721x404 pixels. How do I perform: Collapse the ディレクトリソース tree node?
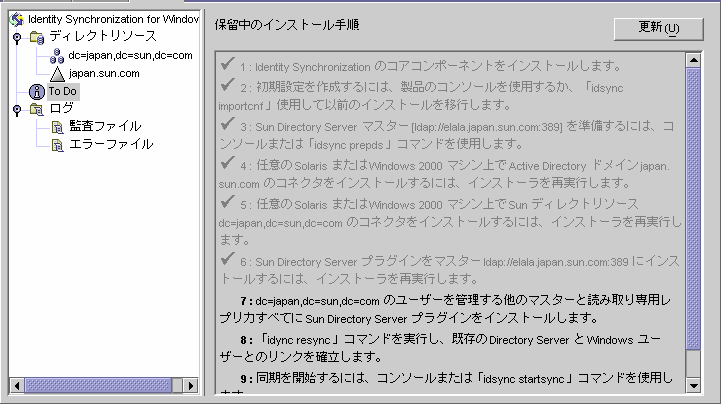pos(17,38)
